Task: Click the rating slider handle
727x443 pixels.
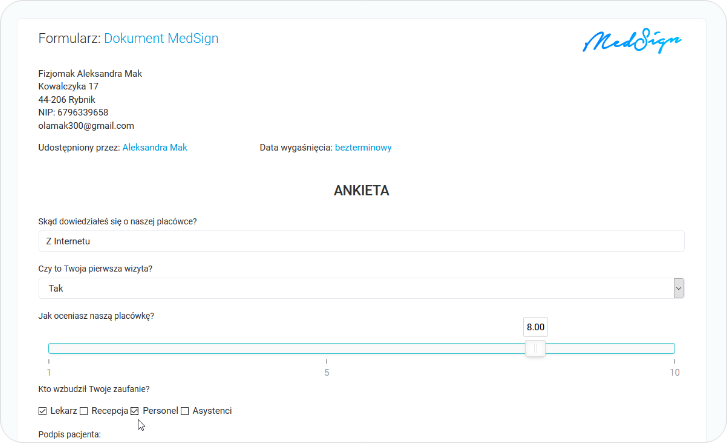Action: (x=535, y=348)
